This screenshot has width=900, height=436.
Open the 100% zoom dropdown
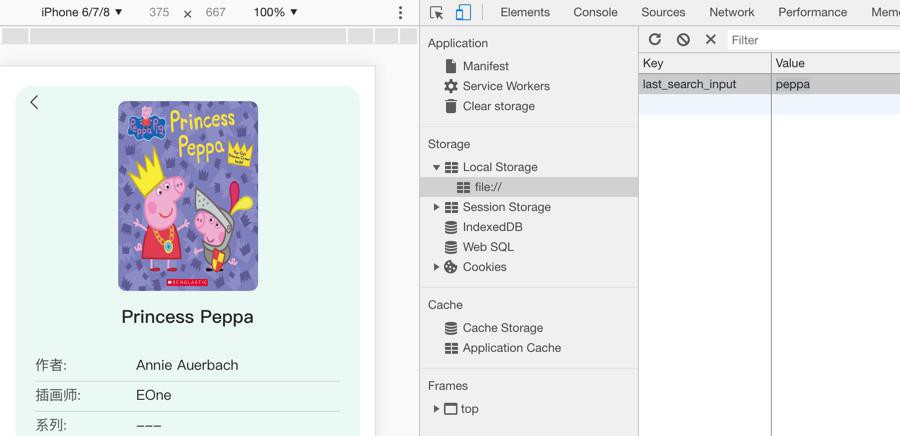276,12
